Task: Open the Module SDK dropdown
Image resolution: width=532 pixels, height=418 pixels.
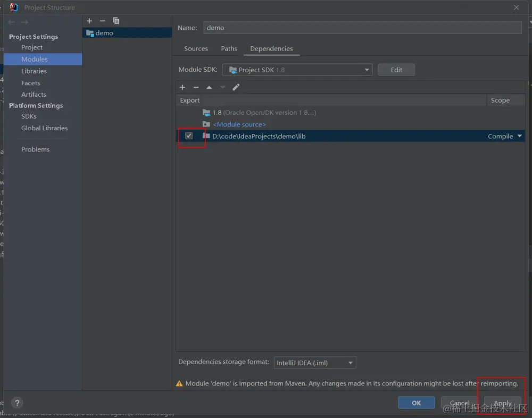Action: pyautogui.click(x=297, y=70)
